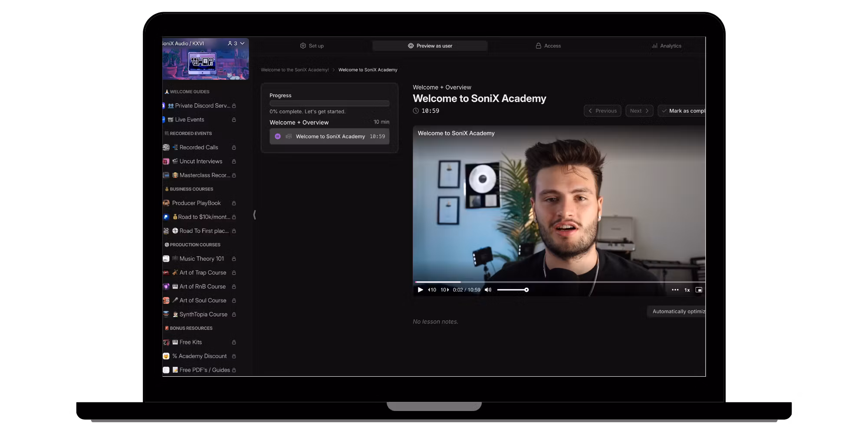Select Welcome to SoniX Academy lesson item
Screen dimensions: 868x434
(x=329, y=137)
